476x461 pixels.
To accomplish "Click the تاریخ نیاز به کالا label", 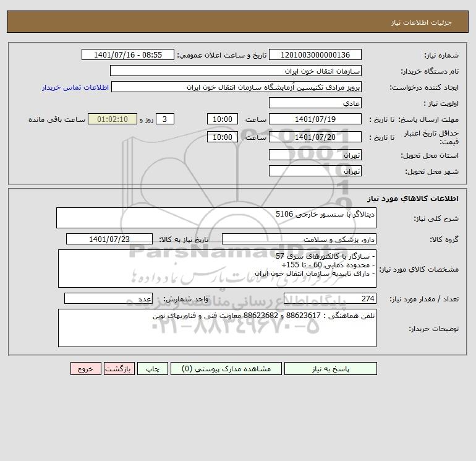I will [184, 239].
